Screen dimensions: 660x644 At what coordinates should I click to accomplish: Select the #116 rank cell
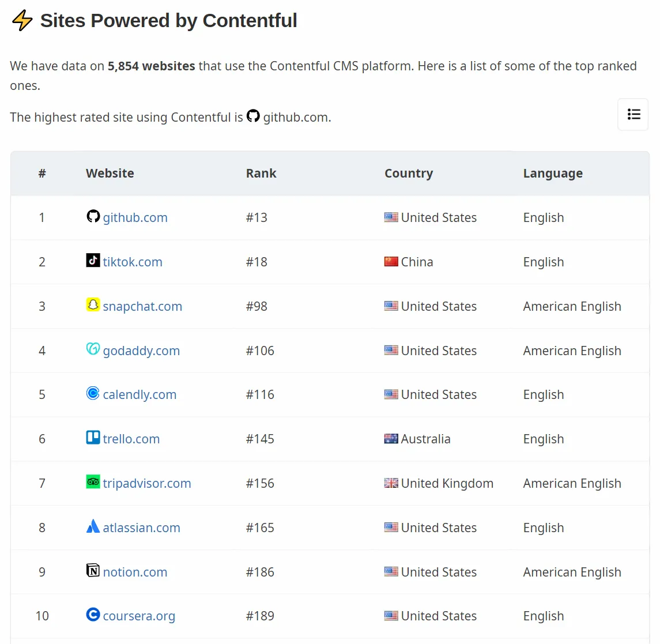(260, 394)
